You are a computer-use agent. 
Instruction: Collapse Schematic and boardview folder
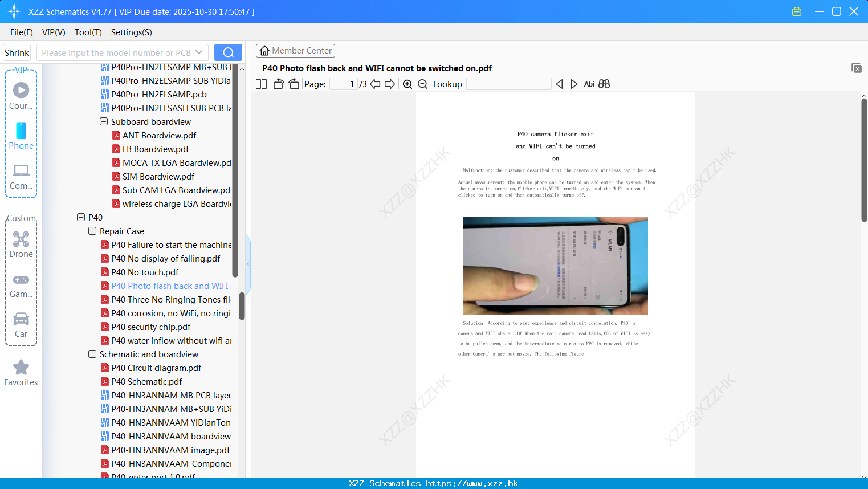[x=92, y=354]
